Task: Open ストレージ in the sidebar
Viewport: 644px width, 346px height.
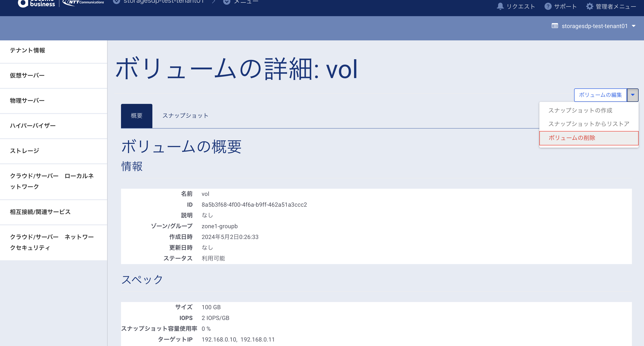Action: coord(24,151)
